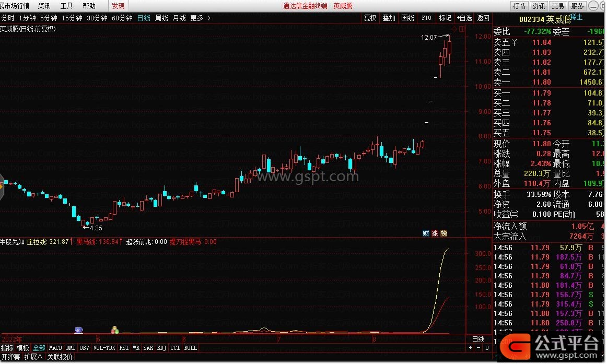Screen dimensions: 607x364
Task: Open F10 company info
Action: tap(426, 18)
